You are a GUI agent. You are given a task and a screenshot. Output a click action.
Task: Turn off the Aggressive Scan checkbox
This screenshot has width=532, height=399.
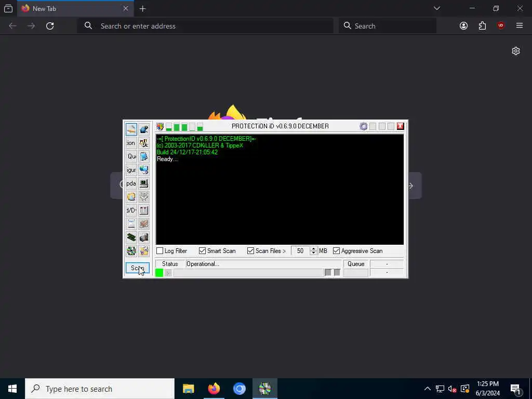pyautogui.click(x=336, y=251)
